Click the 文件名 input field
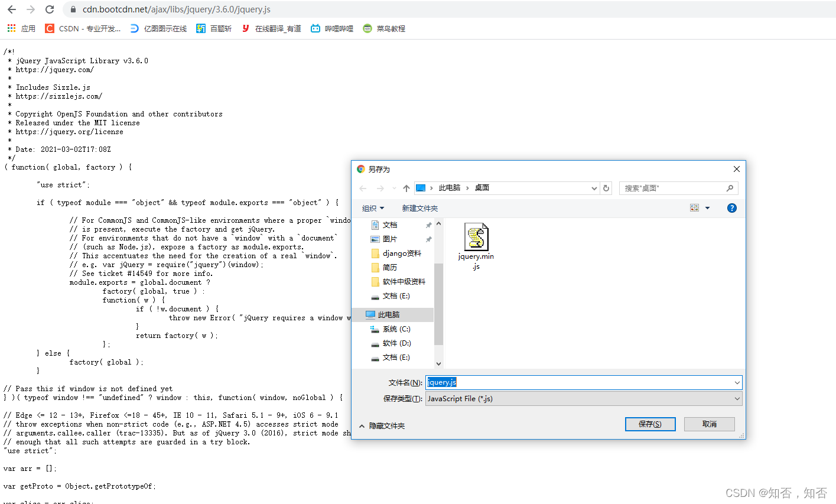836x504 pixels. (x=583, y=382)
